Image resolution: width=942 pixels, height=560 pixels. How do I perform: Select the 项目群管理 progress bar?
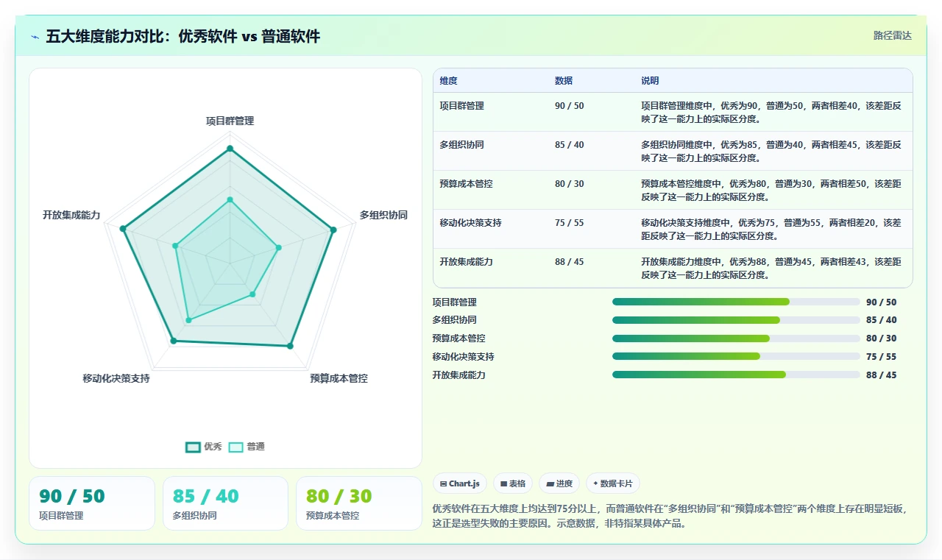tap(736, 302)
